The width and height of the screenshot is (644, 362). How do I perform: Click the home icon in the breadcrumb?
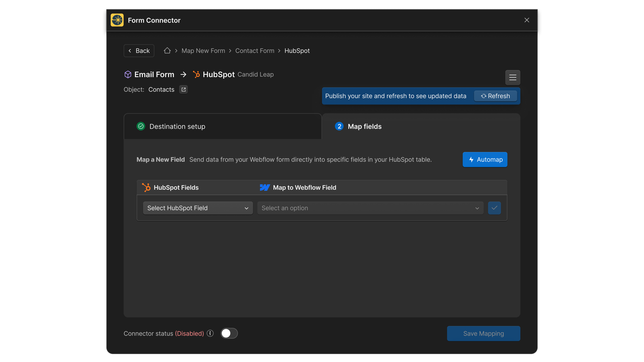[x=167, y=50]
